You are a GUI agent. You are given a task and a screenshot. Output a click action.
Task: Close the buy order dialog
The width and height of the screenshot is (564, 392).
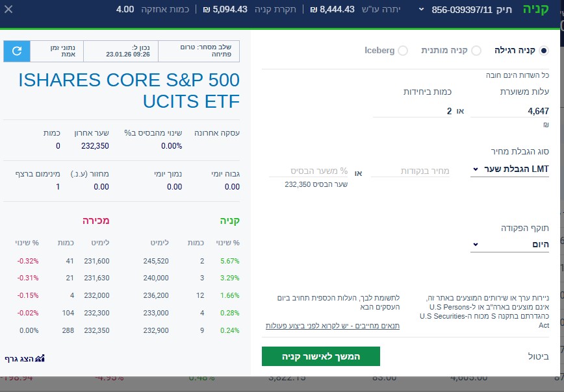(x=8, y=10)
